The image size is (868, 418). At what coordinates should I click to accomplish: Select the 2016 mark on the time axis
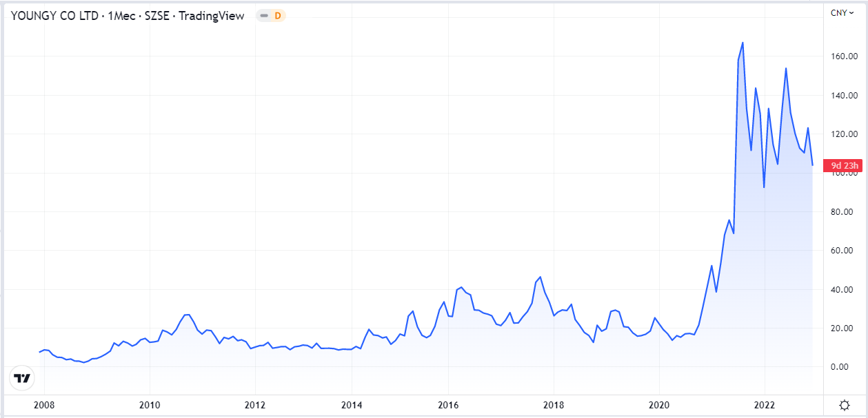click(x=448, y=405)
